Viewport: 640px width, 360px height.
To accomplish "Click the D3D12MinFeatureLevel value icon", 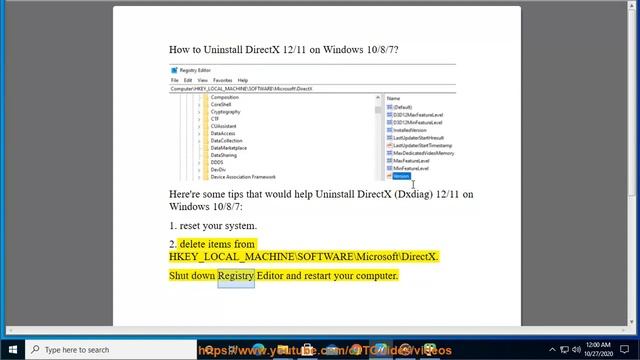I will pyautogui.click(x=389, y=122).
